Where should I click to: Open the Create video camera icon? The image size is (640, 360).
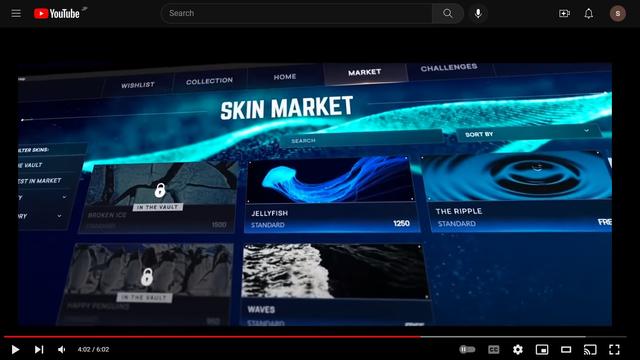point(564,13)
